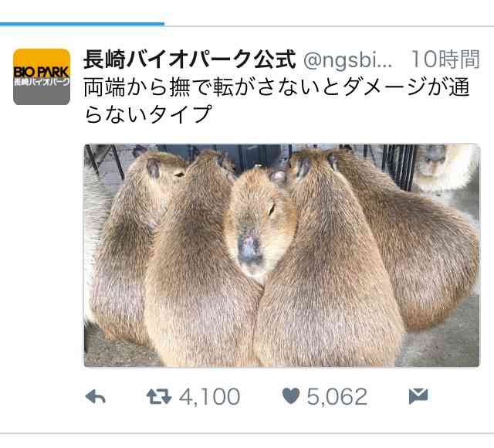View the 4,100 retweet count

[209, 396]
